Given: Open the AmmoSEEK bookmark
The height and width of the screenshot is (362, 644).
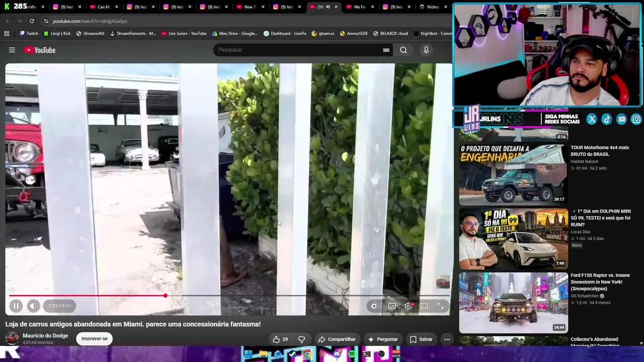Looking at the screenshot, I should tap(354, 34).
